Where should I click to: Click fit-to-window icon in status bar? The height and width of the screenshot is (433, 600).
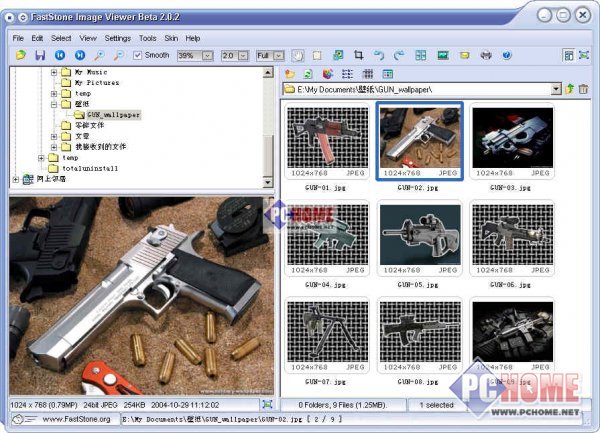click(267, 404)
